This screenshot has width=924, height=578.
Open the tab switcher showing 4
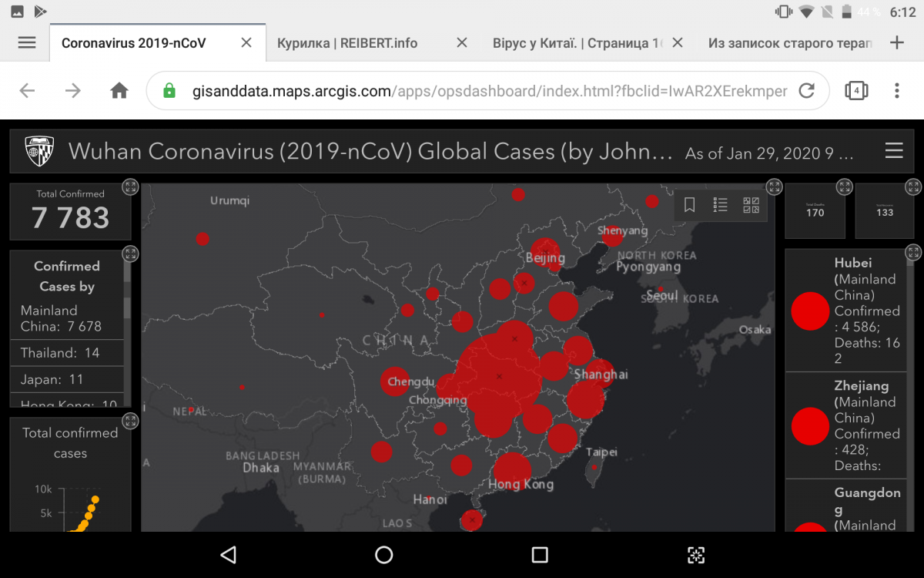pos(856,91)
